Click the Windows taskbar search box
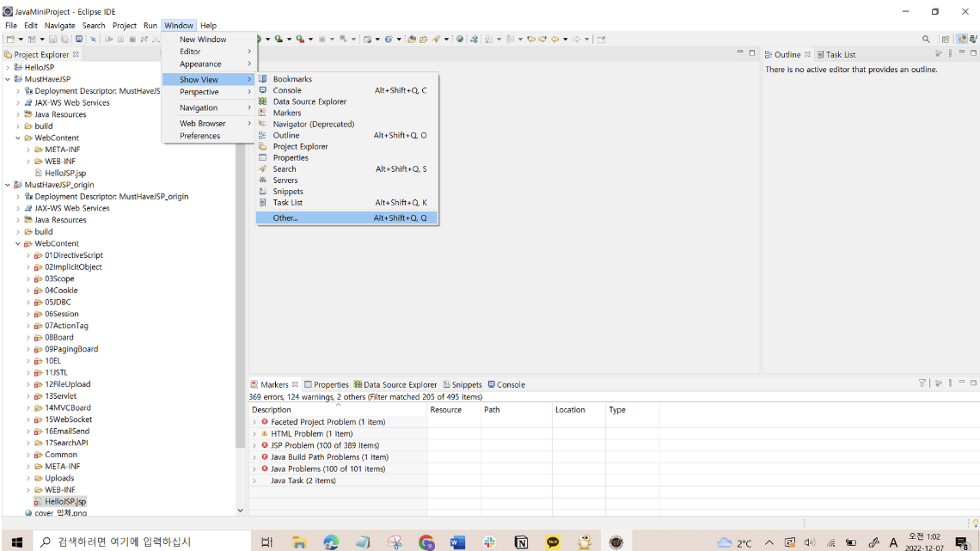The height and width of the screenshot is (551, 980). click(141, 542)
